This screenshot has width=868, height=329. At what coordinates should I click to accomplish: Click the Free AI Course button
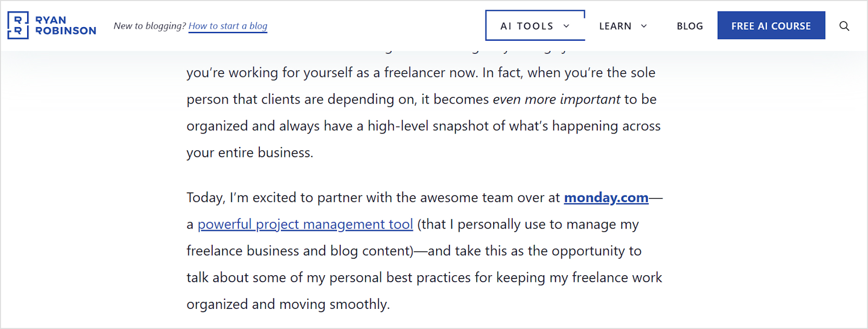[771, 26]
